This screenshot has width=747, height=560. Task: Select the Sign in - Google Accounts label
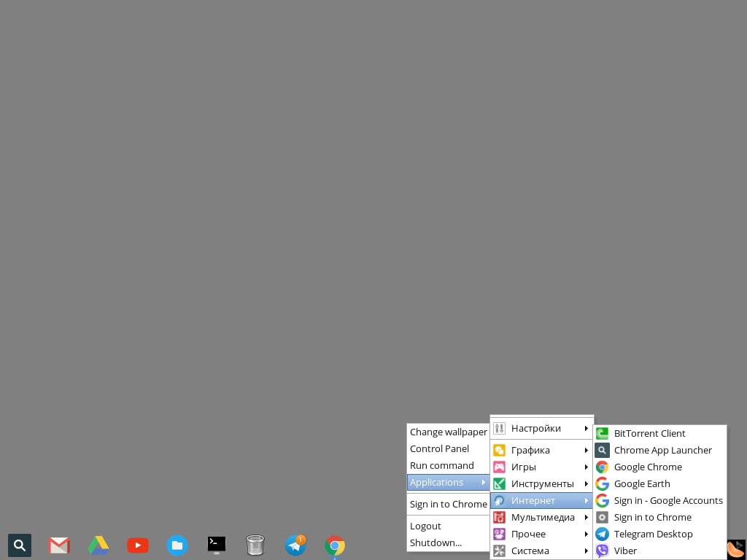coord(668,500)
